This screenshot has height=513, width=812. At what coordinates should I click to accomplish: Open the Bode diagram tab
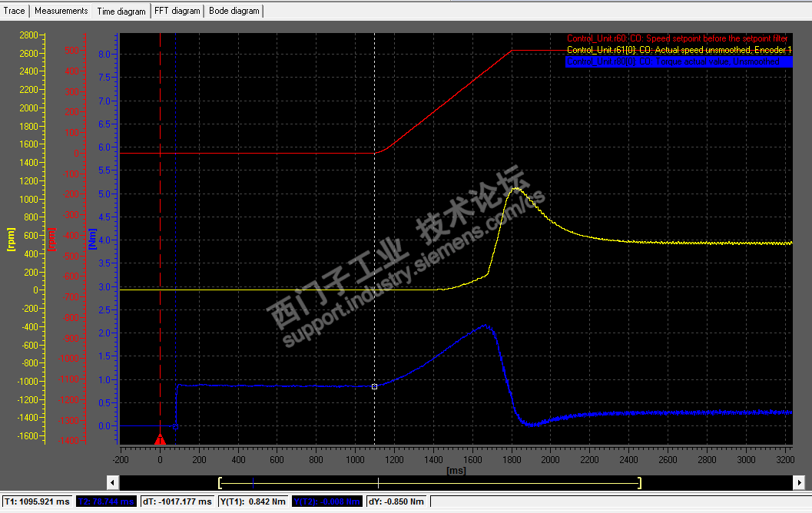(234, 11)
